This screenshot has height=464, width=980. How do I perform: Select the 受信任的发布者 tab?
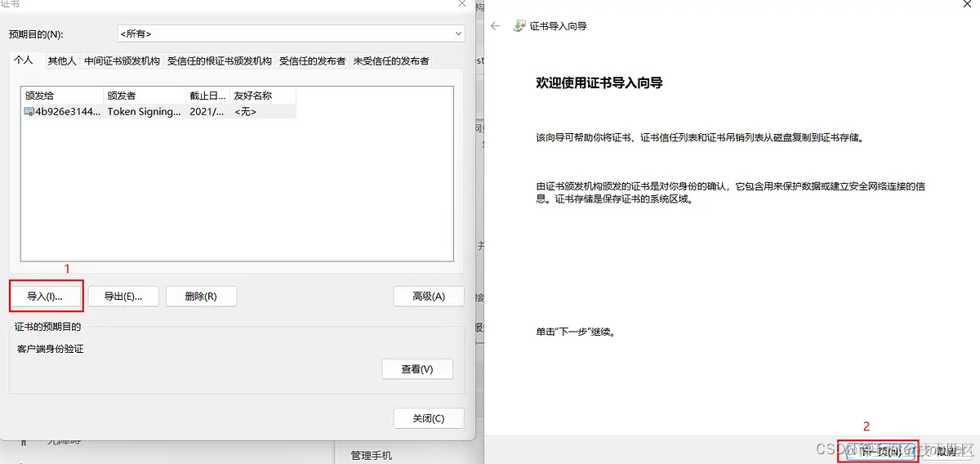(x=312, y=61)
